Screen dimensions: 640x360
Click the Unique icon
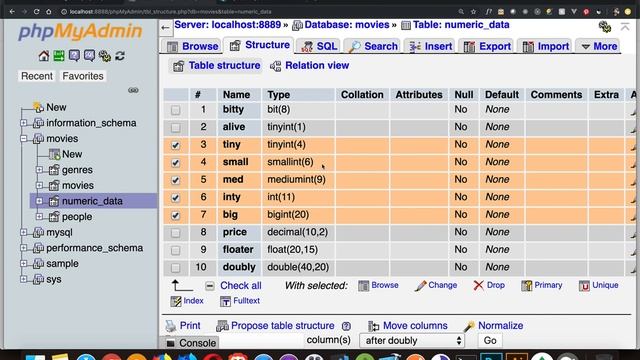(x=584, y=286)
